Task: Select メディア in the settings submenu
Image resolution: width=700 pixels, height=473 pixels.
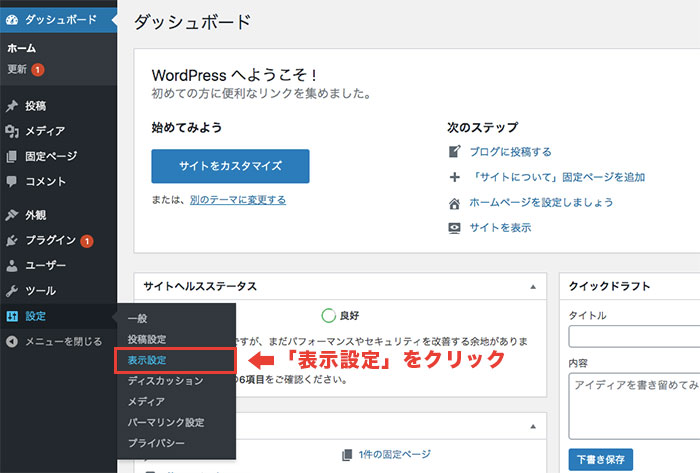Action: tap(146, 402)
